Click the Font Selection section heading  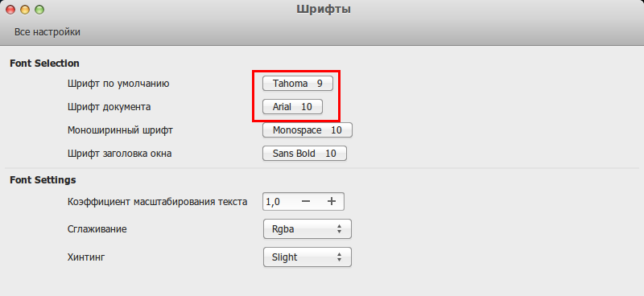pyautogui.click(x=44, y=64)
